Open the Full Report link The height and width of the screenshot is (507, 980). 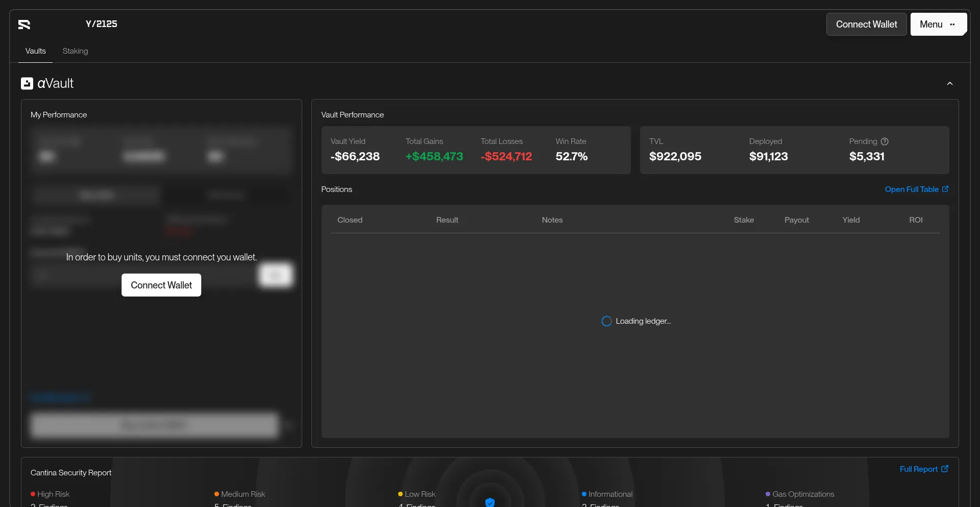coord(918,469)
